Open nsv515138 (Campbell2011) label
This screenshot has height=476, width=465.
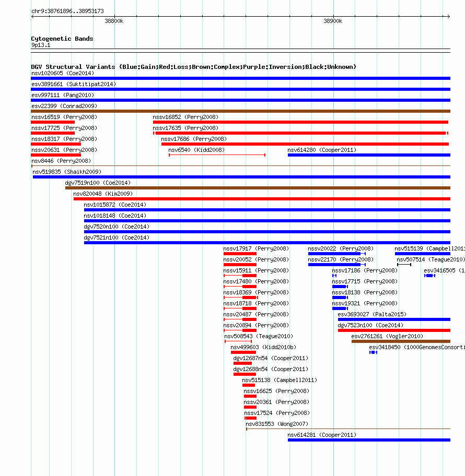280,380
